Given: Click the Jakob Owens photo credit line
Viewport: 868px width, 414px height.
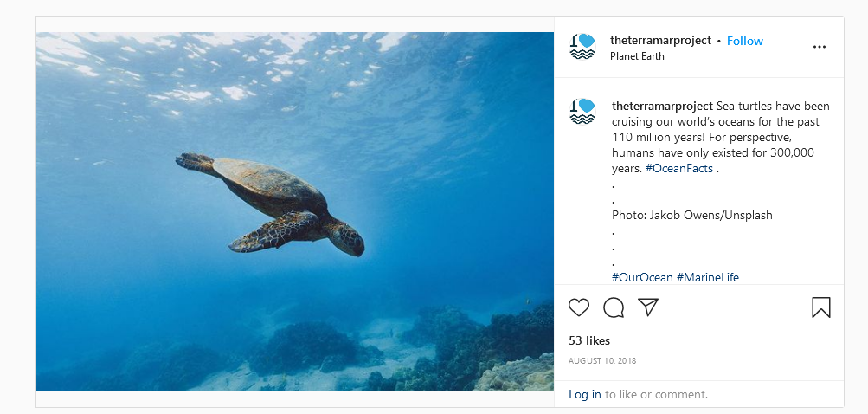Looking at the screenshot, I should [692, 215].
